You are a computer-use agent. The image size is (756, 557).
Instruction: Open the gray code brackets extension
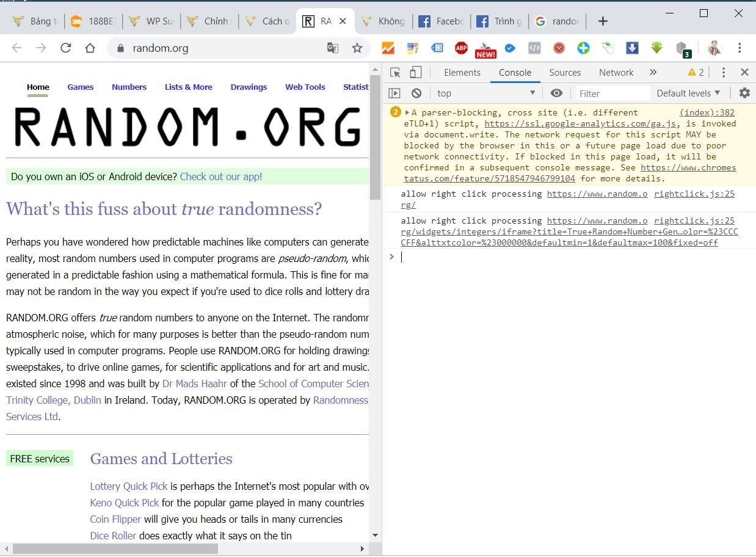[534, 48]
